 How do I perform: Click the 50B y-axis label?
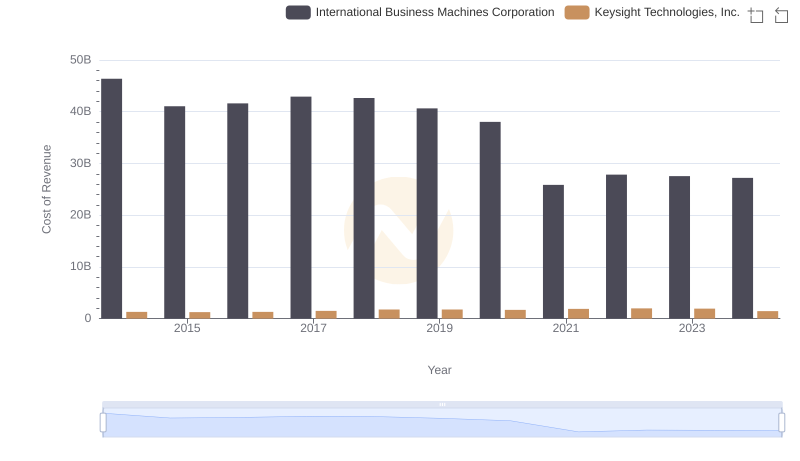[x=81, y=60]
